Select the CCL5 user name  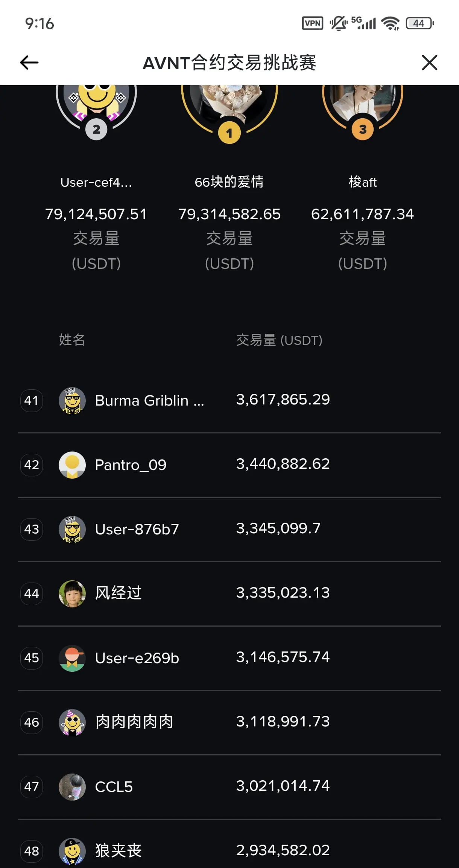tap(114, 787)
